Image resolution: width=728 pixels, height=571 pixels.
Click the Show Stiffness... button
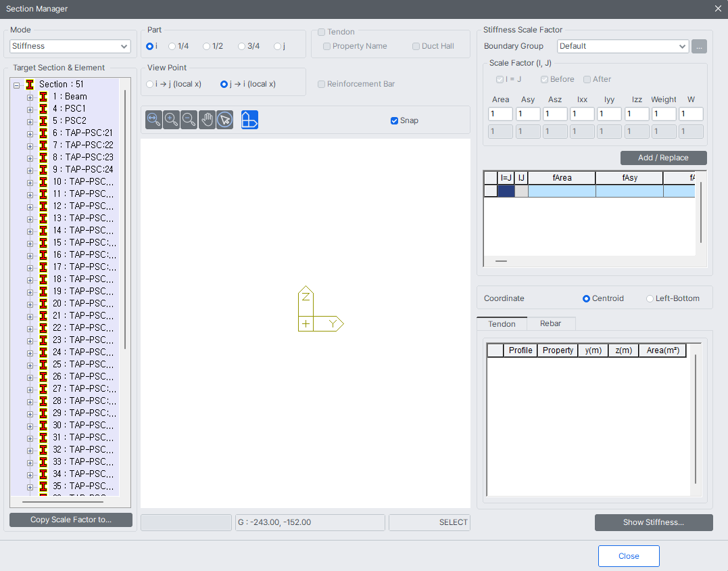(x=653, y=522)
